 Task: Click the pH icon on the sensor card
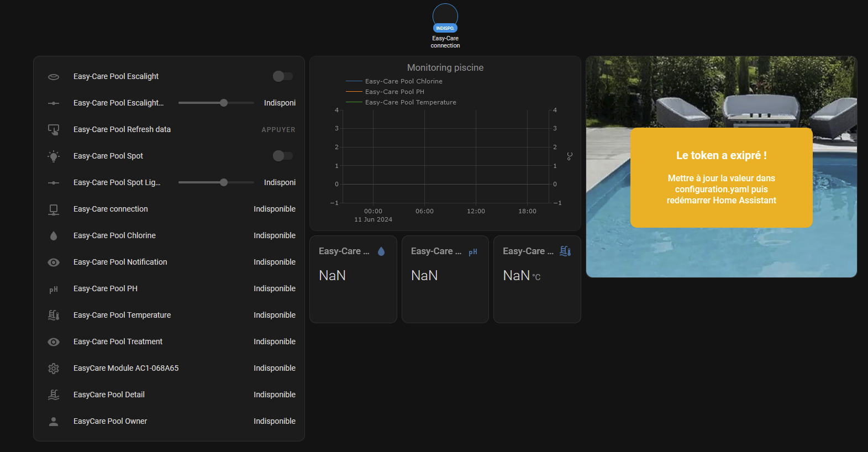[x=473, y=252]
